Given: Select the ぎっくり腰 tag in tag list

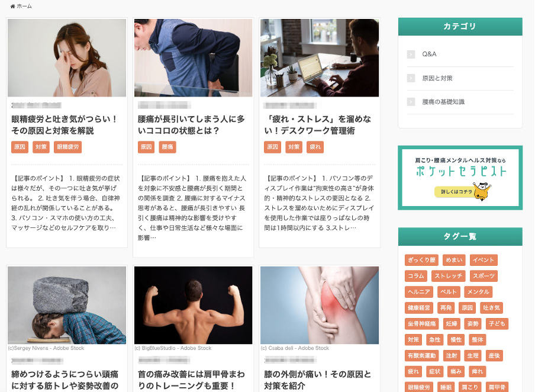Looking at the screenshot, I should coord(422,260).
